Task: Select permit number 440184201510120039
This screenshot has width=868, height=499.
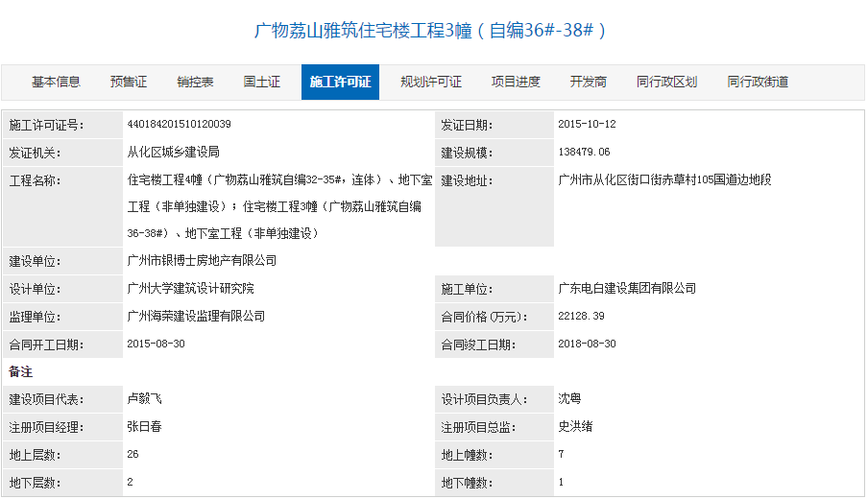Action: pyautogui.click(x=179, y=124)
